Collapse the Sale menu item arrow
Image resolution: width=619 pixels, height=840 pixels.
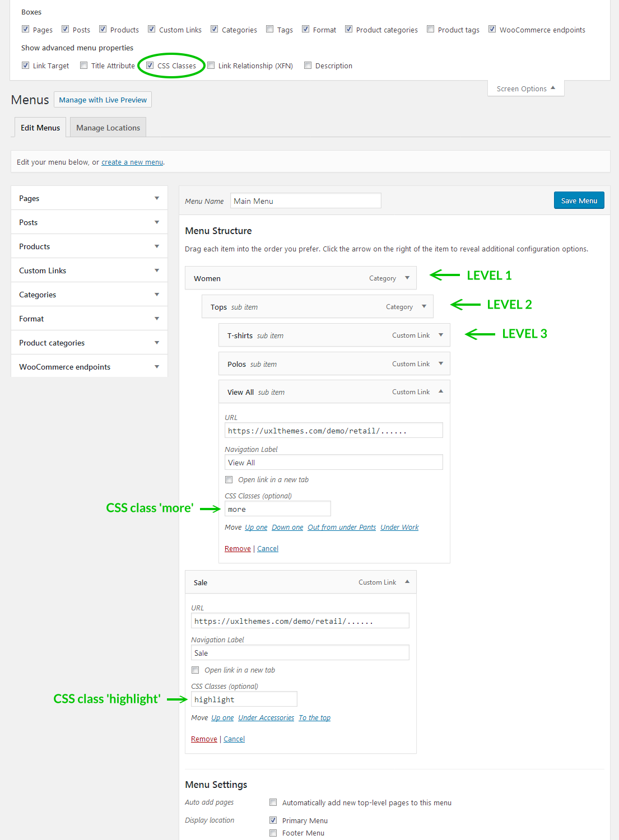[407, 582]
